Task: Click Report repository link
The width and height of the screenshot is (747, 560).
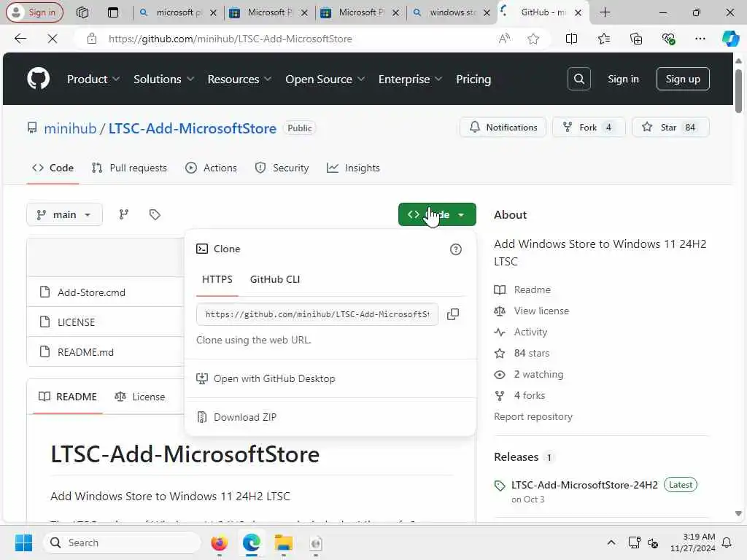Action: pos(533,416)
